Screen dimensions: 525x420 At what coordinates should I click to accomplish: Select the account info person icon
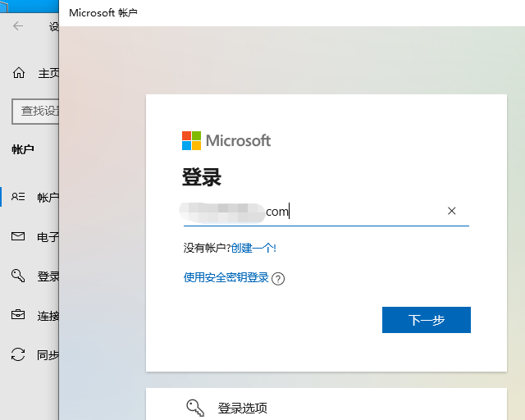click(x=18, y=196)
